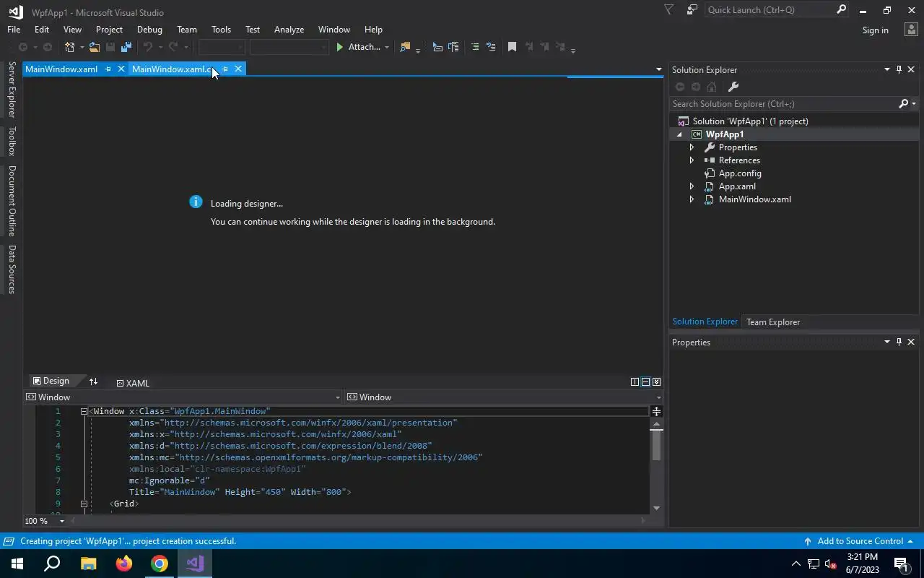Auto-hide pin icon on Properties panel
This screenshot has width=924, height=578.
pyautogui.click(x=899, y=342)
